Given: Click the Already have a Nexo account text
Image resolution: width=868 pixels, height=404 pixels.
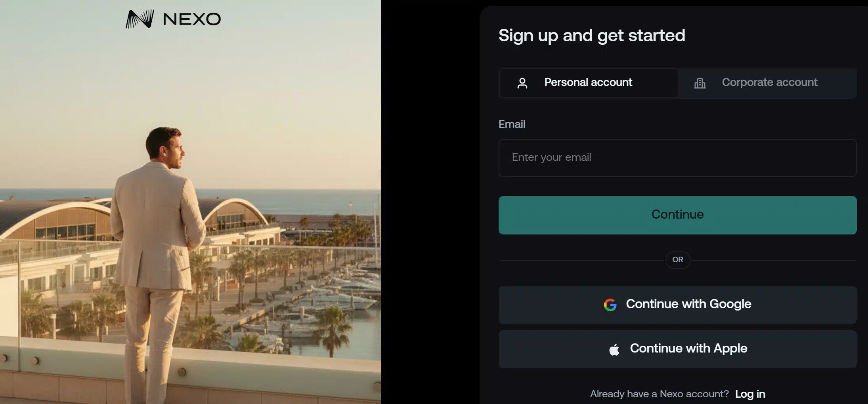Looking at the screenshot, I should click(x=660, y=394).
